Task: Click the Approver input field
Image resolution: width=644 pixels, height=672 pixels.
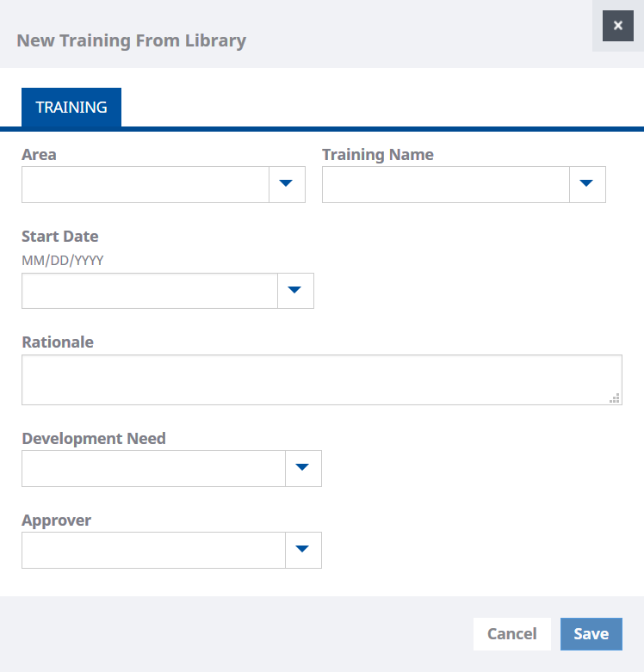Action: tap(152, 550)
